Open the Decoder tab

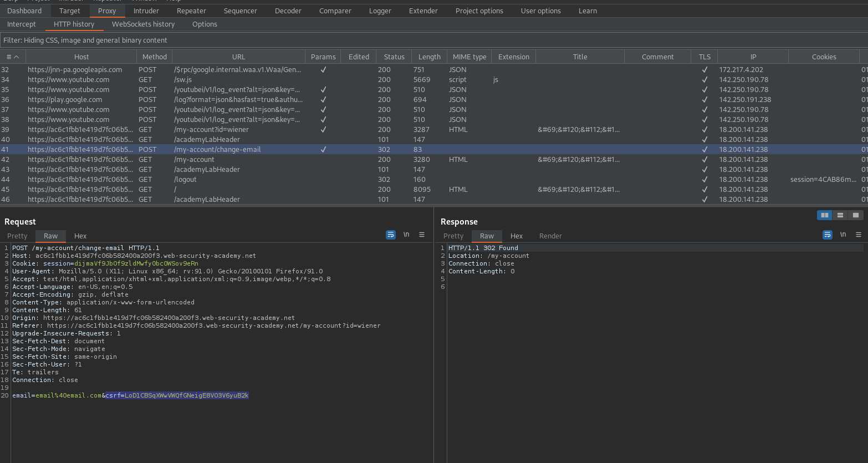point(288,11)
